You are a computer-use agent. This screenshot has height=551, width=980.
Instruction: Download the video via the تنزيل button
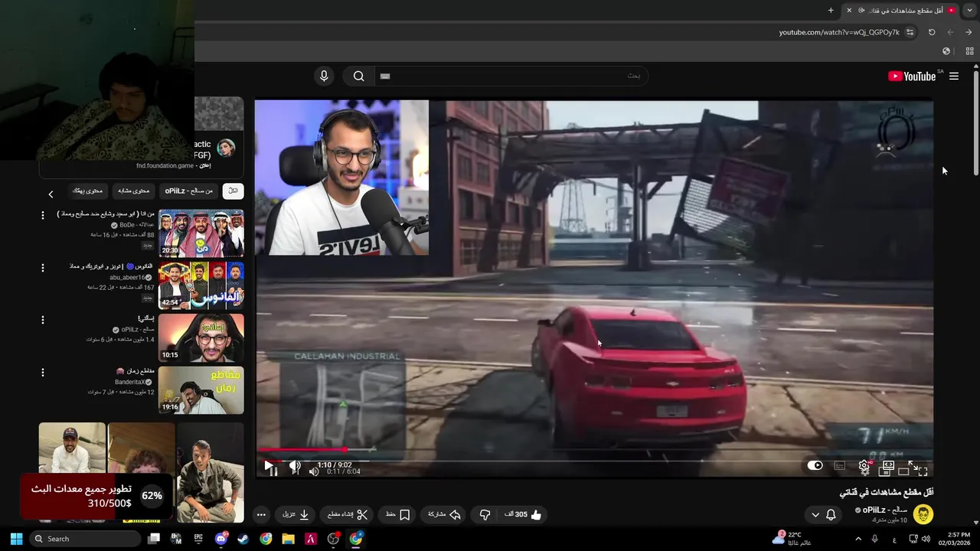point(296,515)
